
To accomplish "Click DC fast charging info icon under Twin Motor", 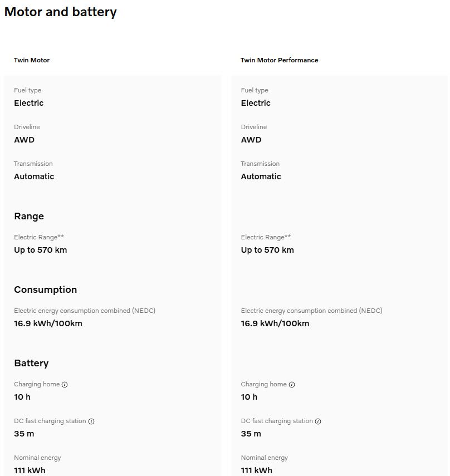I will click(91, 421).
